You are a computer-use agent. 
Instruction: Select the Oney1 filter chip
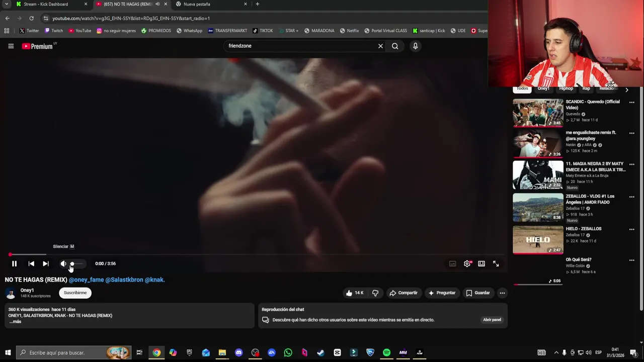point(543,89)
